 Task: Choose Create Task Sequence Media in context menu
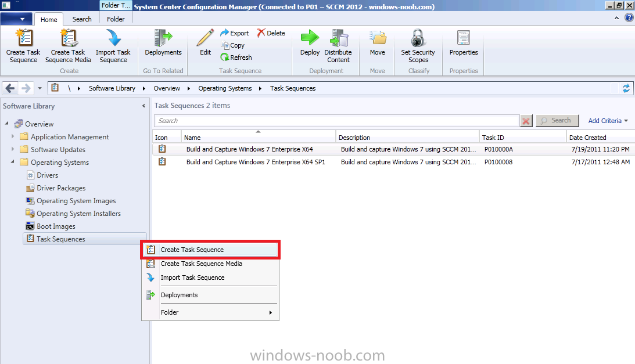tap(210, 264)
